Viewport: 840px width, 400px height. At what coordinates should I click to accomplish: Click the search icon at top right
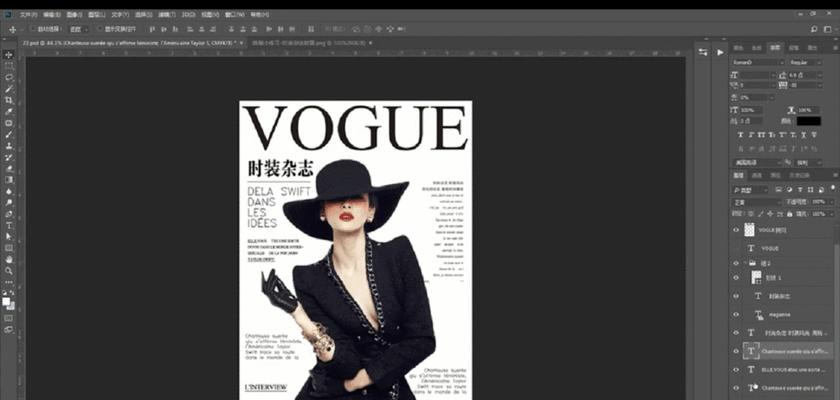(814, 29)
